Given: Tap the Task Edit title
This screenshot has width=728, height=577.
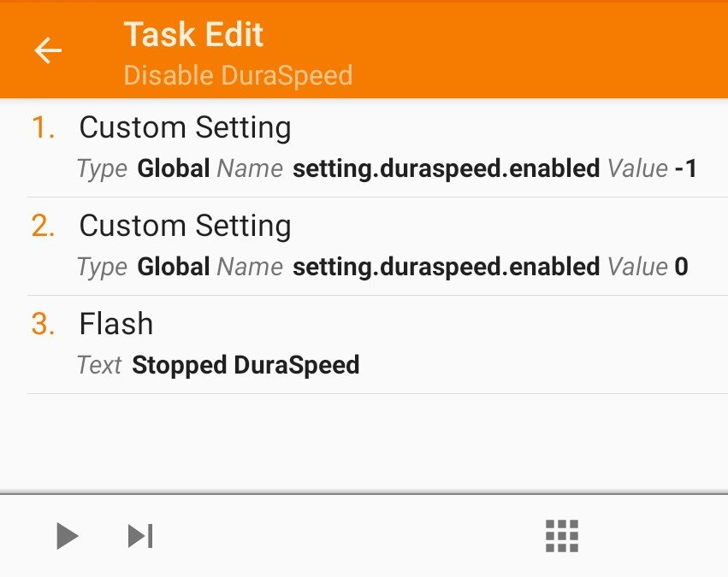Looking at the screenshot, I should click(x=193, y=35).
